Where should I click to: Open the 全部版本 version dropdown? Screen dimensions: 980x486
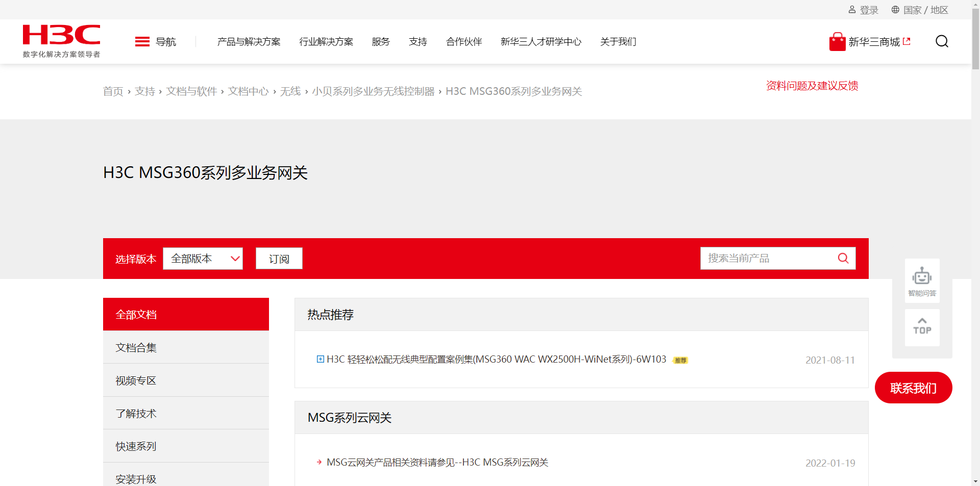point(203,259)
